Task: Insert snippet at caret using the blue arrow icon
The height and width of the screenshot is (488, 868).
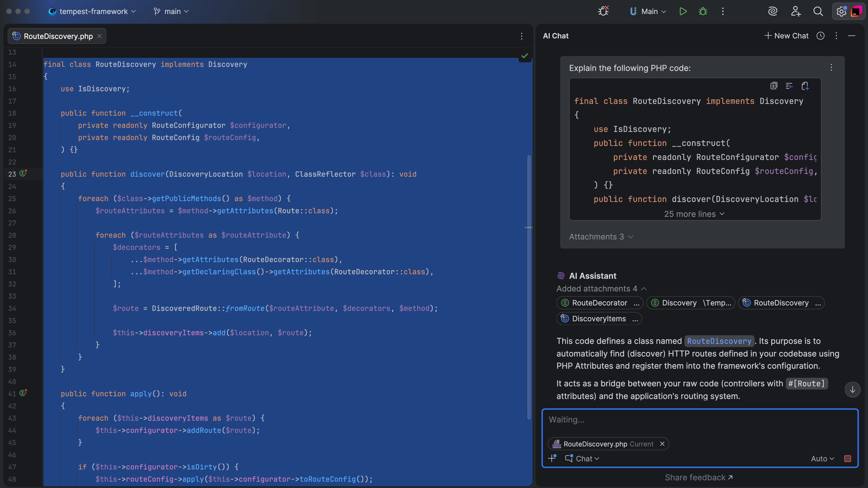Action: click(789, 86)
